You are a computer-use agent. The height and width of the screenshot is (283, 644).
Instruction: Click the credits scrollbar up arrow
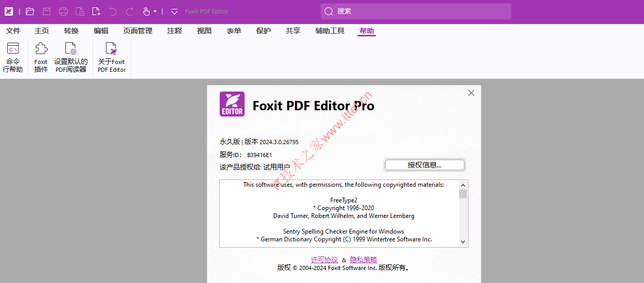[463, 185]
